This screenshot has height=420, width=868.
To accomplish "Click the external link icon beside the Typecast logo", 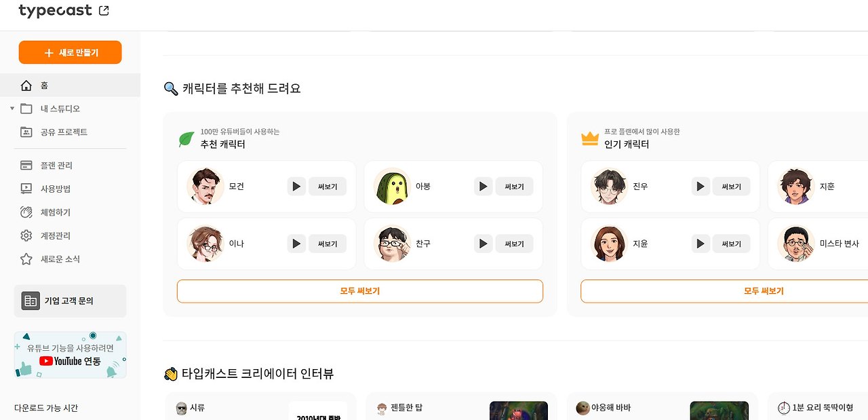I will pyautogui.click(x=104, y=10).
